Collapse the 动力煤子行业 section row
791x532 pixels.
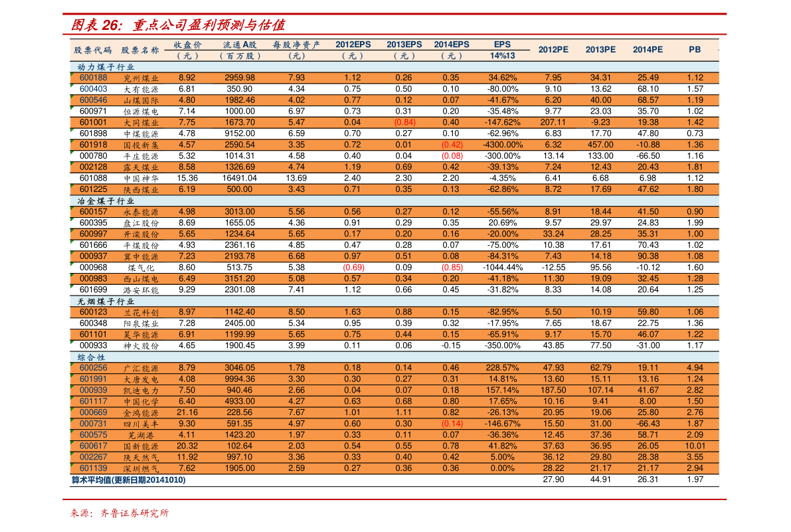(106, 67)
